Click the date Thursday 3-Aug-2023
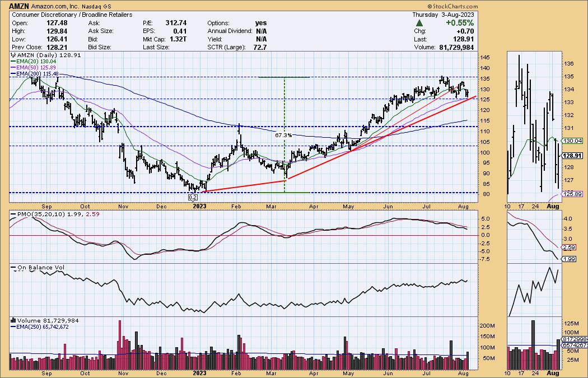The width and height of the screenshot is (588, 378). click(443, 15)
